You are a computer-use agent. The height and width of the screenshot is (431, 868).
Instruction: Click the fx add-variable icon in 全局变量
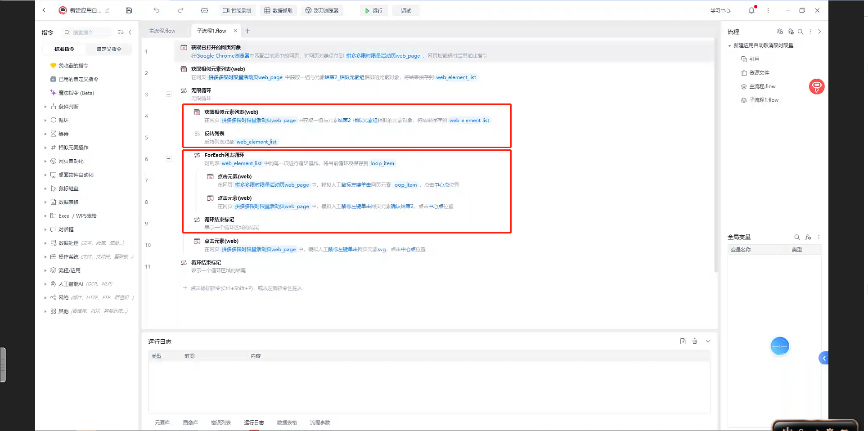[x=808, y=237]
